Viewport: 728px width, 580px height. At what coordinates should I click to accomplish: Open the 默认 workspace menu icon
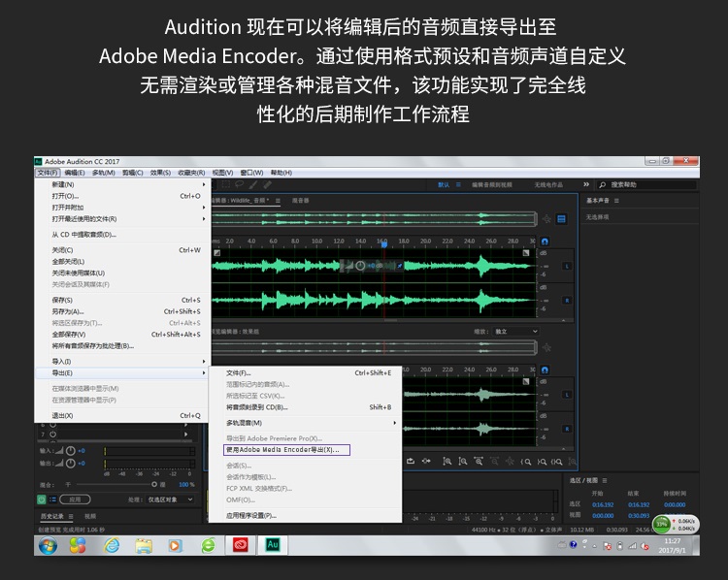pyautogui.click(x=458, y=184)
